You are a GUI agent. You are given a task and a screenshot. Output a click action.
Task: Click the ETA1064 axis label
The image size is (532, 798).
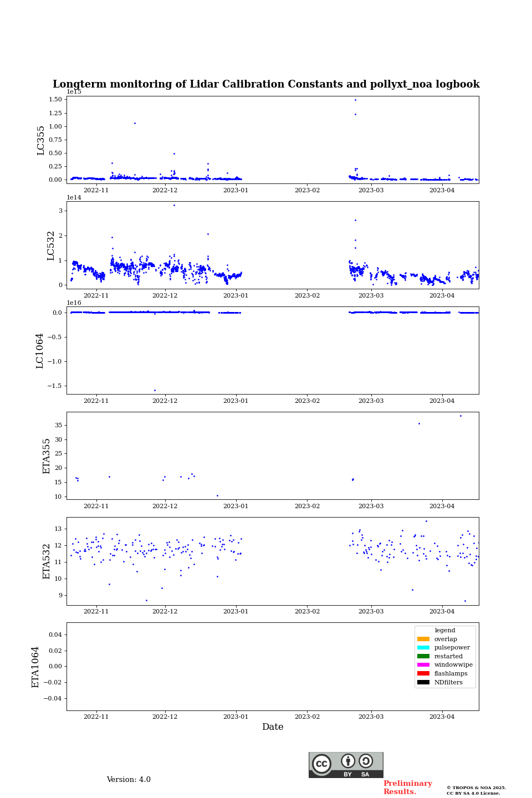pyautogui.click(x=35, y=667)
